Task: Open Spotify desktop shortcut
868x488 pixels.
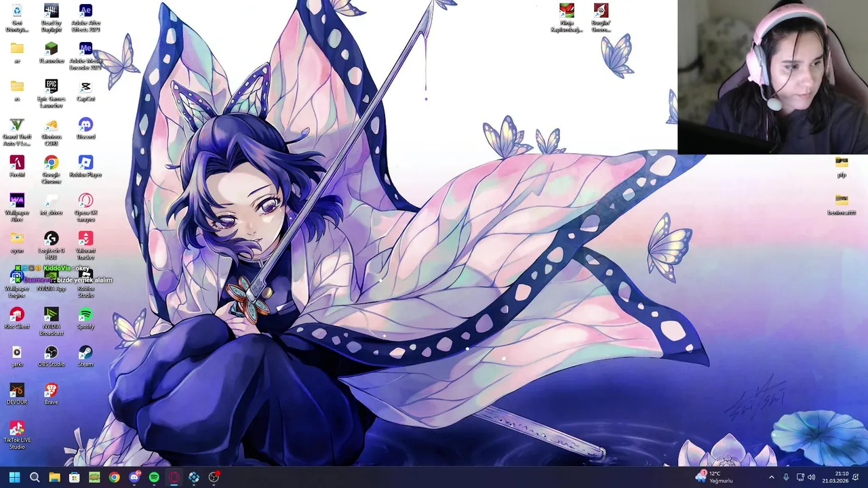Action: (x=85, y=319)
